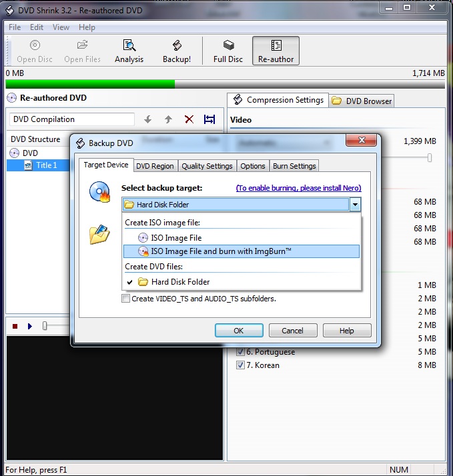Open the Edit menu
The height and width of the screenshot is (476, 453).
37,27
